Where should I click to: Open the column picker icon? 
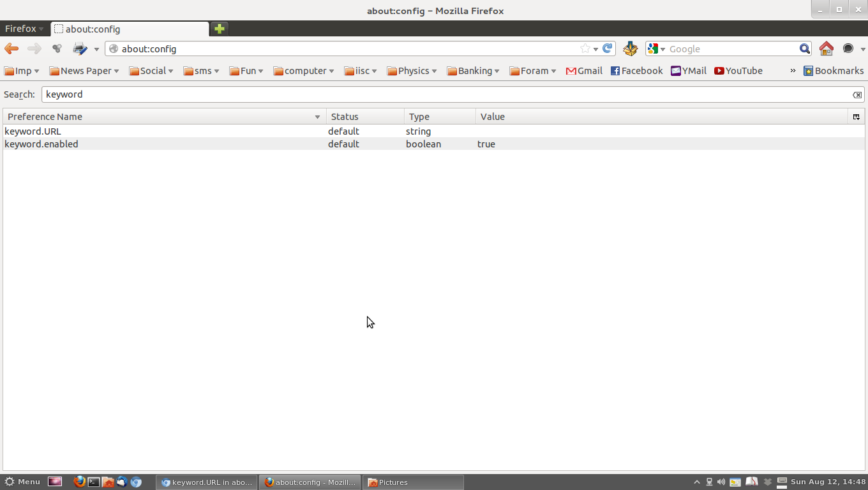(857, 117)
